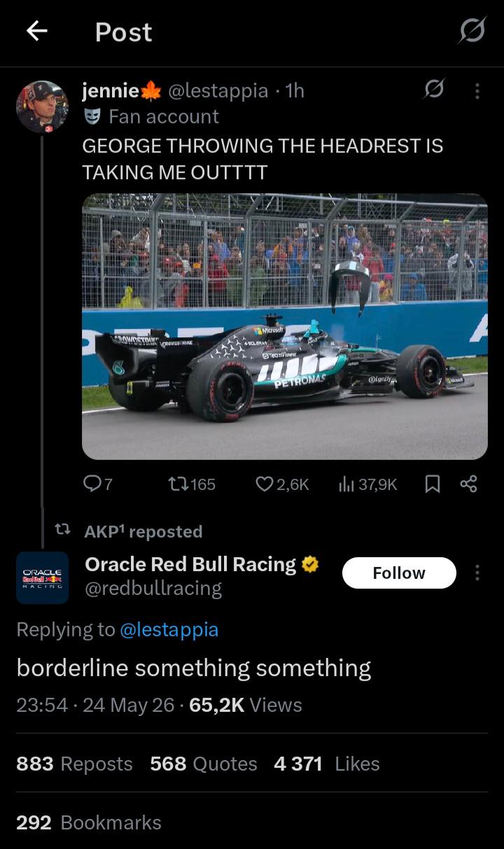504x849 pixels.
Task: Open jennie's profile picture
Action: [x=42, y=106]
